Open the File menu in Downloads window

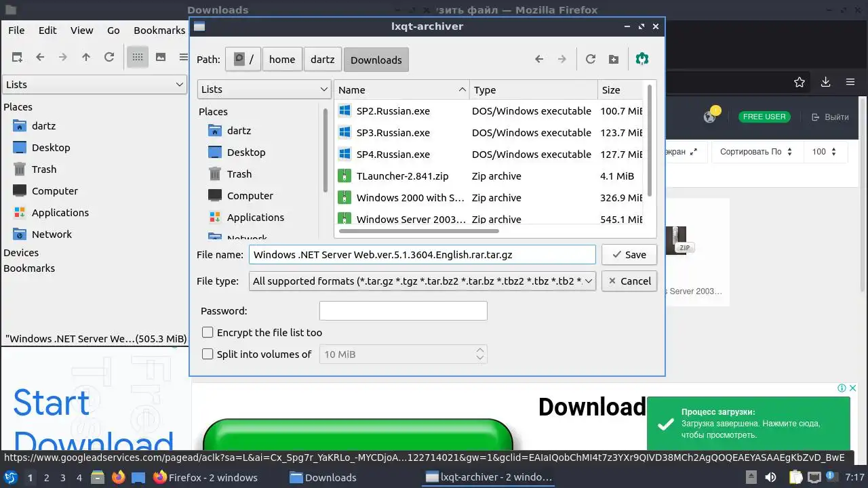pos(16,30)
